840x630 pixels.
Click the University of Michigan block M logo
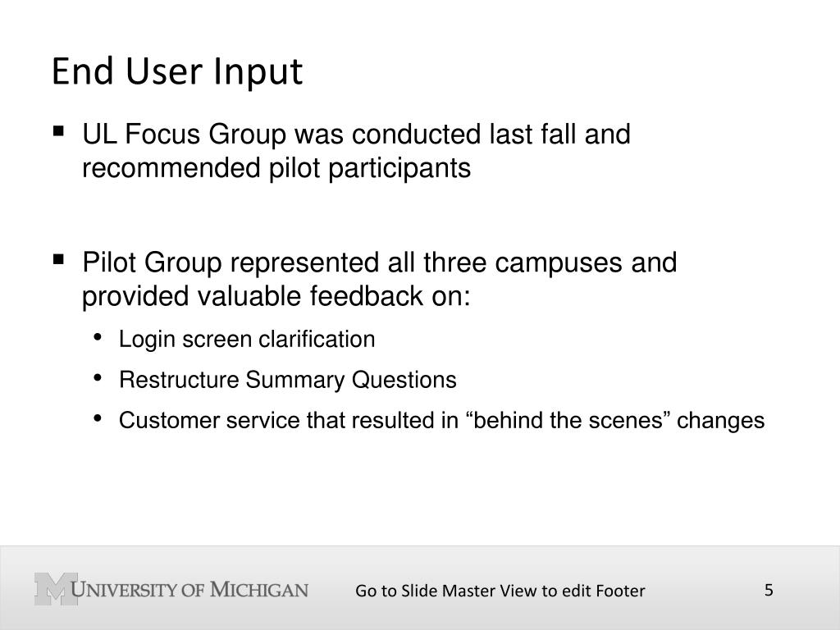[57, 589]
